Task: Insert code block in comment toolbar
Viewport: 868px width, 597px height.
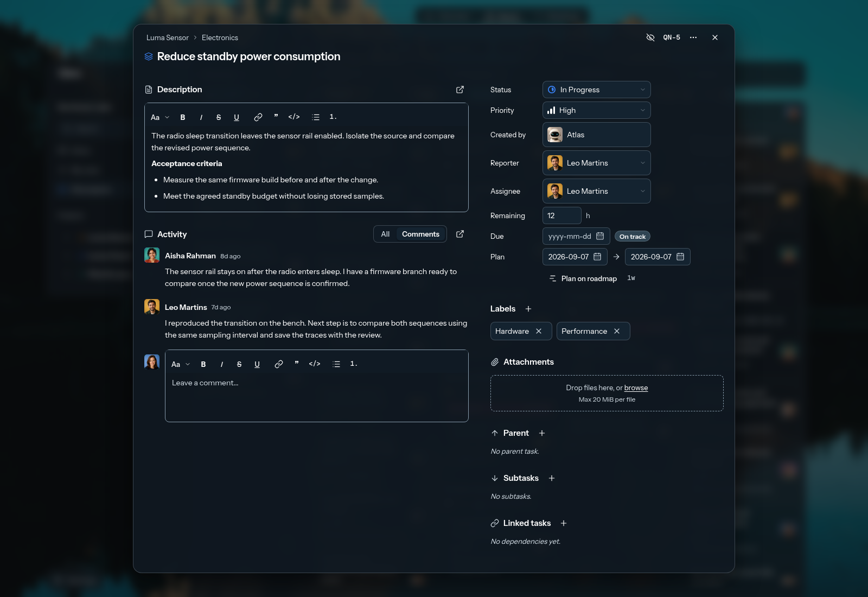Action: click(315, 364)
